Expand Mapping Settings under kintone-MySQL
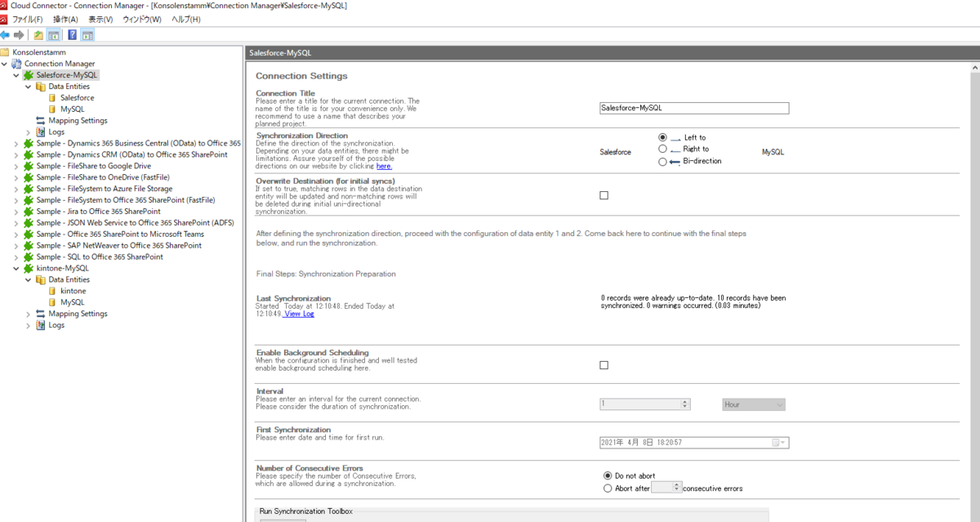980x522 pixels. click(x=29, y=314)
